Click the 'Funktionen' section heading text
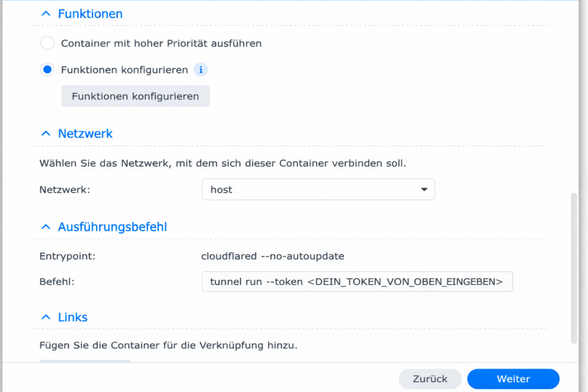Image resolution: width=588 pixels, height=392 pixels. tap(90, 14)
